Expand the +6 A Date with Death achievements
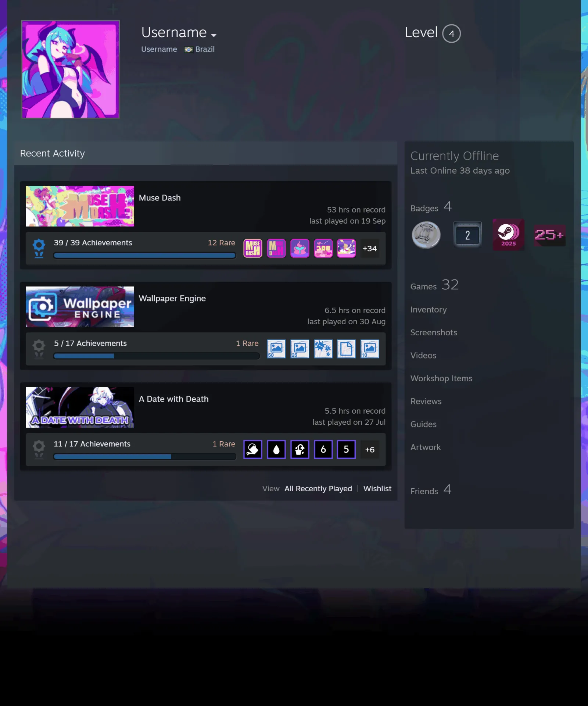The width and height of the screenshot is (588, 706). coord(370,449)
